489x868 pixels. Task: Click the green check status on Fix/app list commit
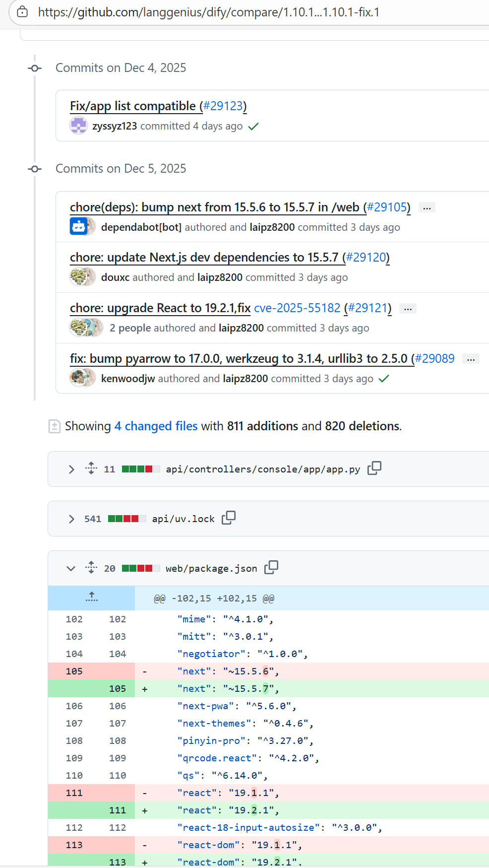253,127
